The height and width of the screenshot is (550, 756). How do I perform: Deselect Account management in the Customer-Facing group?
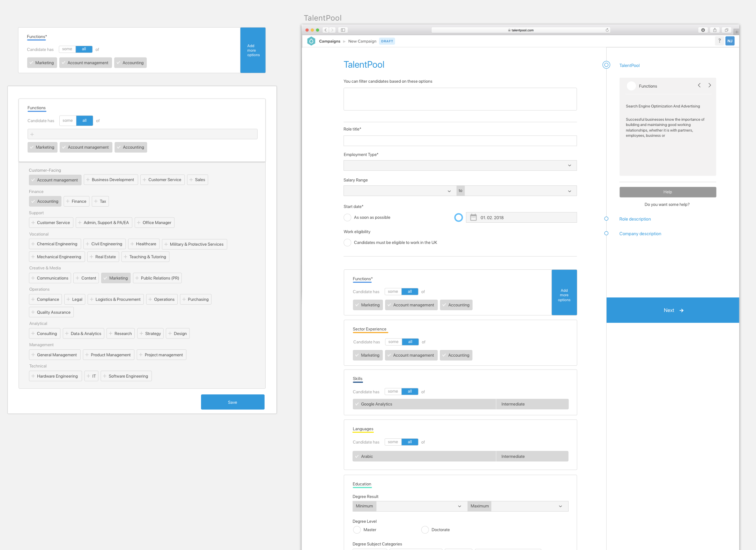pyautogui.click(x=55, y=180)
